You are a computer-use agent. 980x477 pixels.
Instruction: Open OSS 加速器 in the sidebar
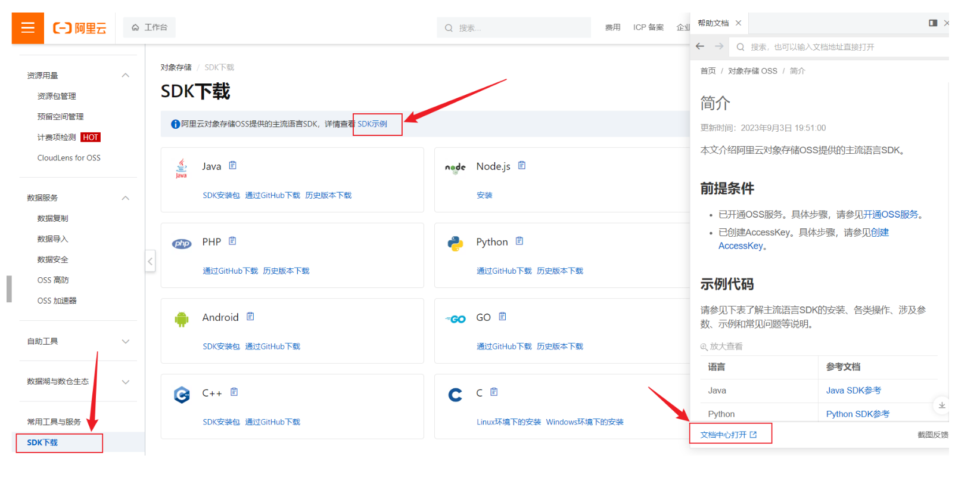pyautogui.click(x=57, y=301)
